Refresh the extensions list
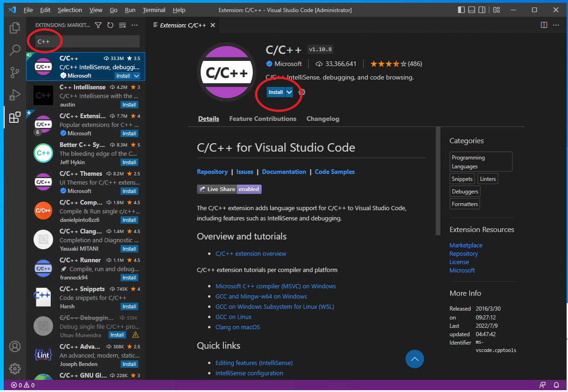Screen dimensions: 568x392 [x=110, y=25]
